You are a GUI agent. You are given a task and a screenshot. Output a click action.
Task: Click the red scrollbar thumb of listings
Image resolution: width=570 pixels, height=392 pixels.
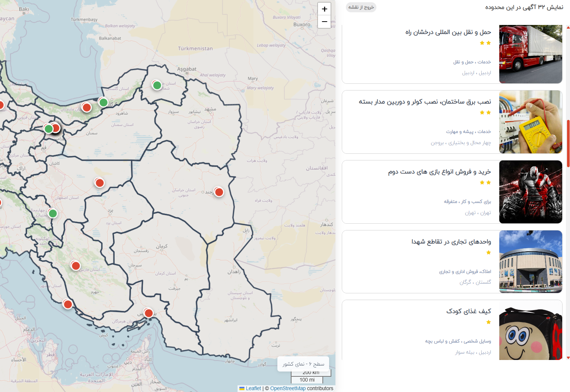[x=568, y=143]
